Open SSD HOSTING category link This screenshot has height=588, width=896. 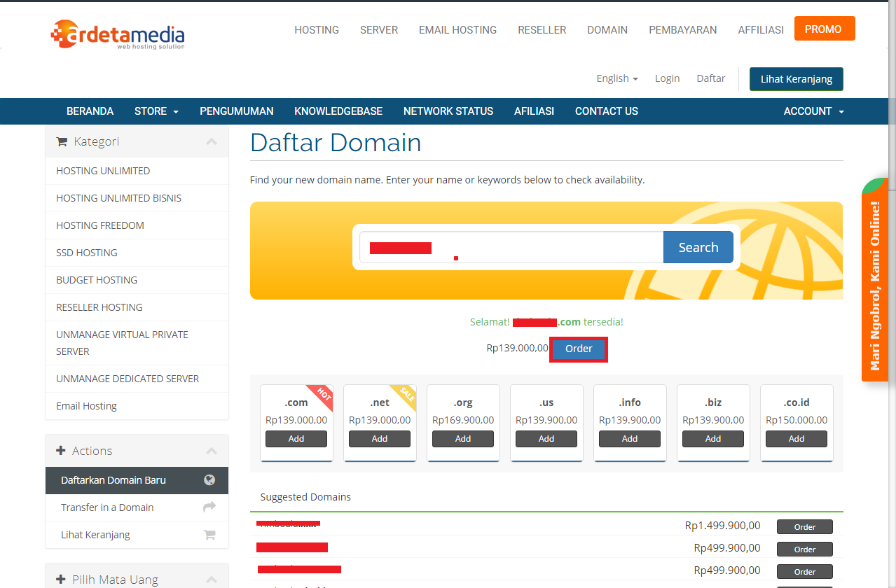click(87, 253)
